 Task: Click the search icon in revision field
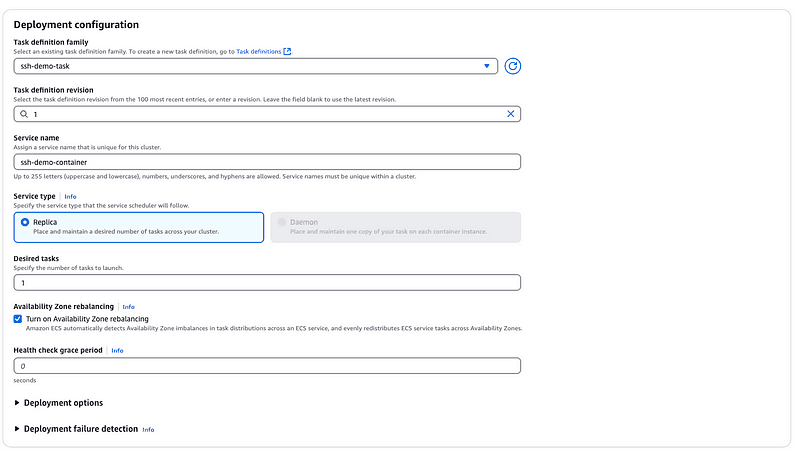click(24, 114)
